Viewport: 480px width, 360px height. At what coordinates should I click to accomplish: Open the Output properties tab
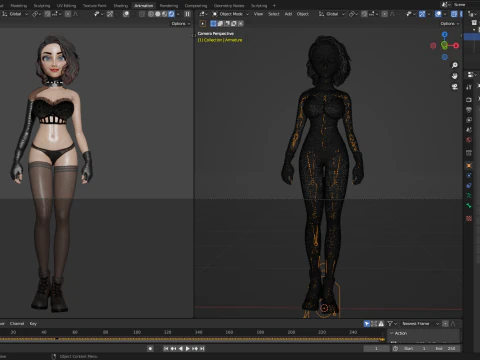click(469, 110)
